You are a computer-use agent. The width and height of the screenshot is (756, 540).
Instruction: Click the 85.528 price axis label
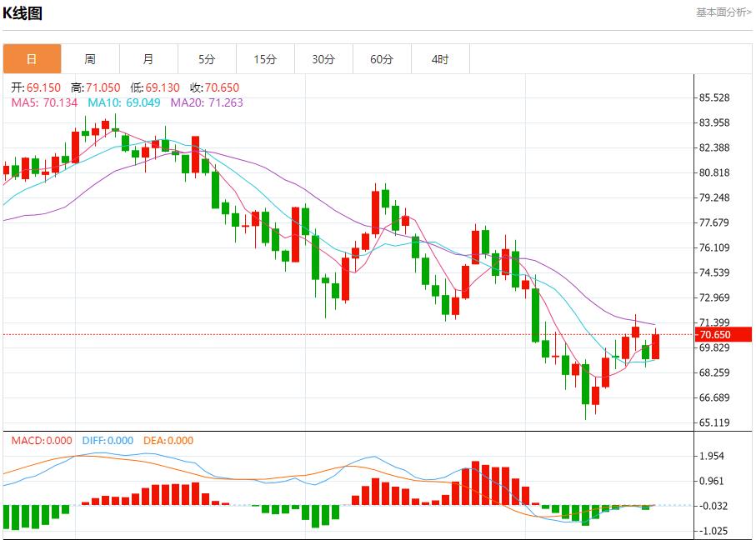click(x=715, y=97)
